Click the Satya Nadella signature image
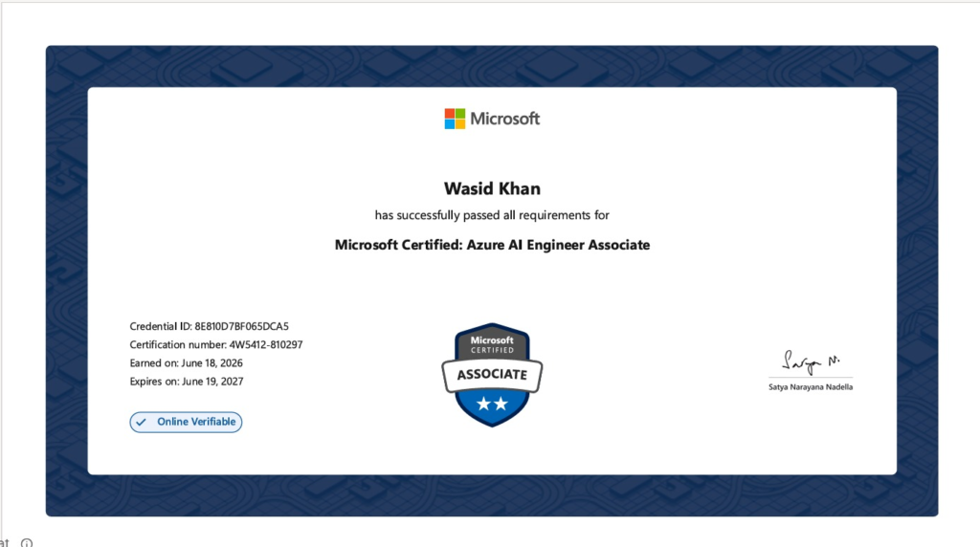Image resolution: width=980 pixels, height=547 pixels. 811,361
